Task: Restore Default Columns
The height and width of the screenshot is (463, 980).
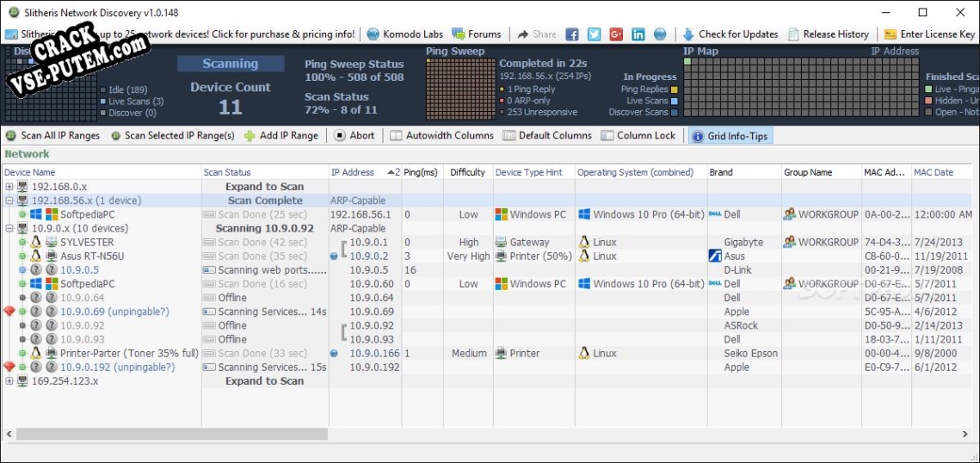Action: click(x=547, y=136)
